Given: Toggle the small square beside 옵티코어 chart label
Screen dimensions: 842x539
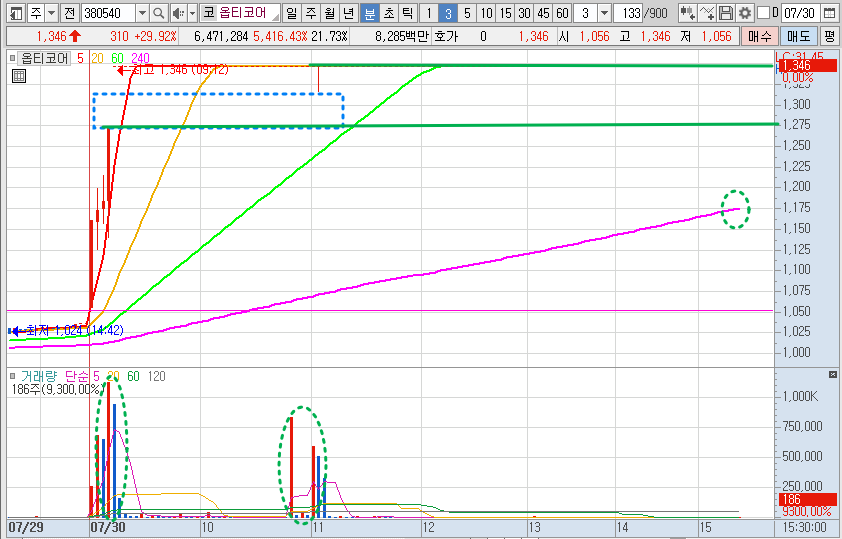Looking at the screenshot, I should point(13,58).
